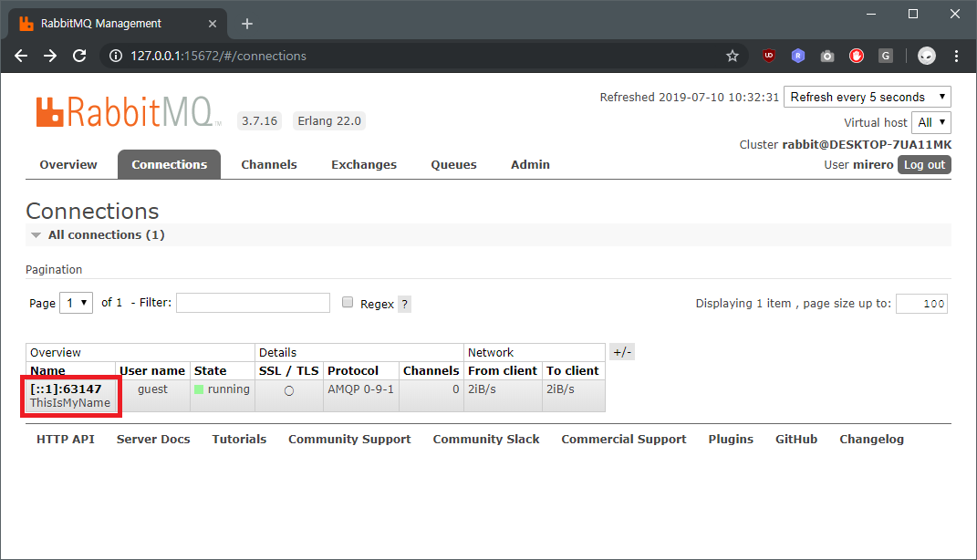Go back with browser back arrow
This screenshot has height=560, width=977.
(x=21, y=56)
